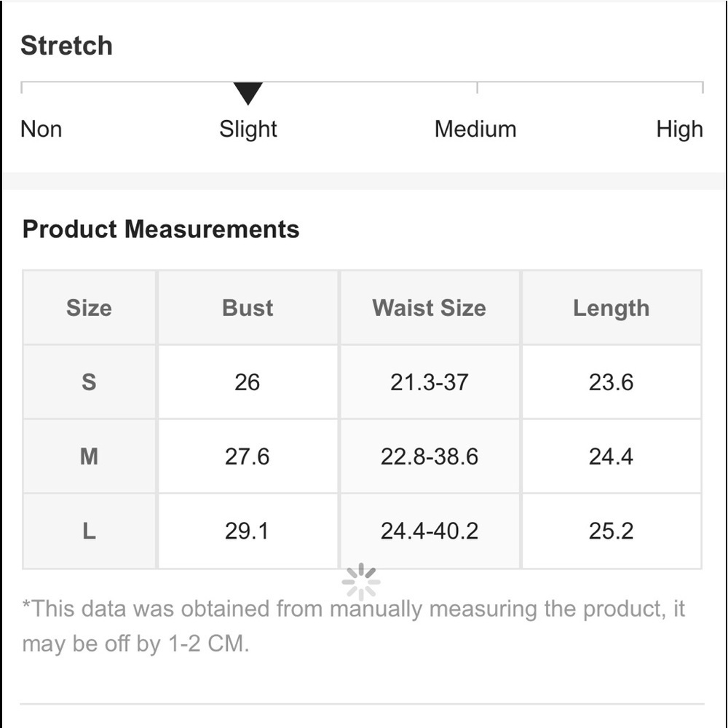
Task: Click the High stretch label
Action: point(679,130)
